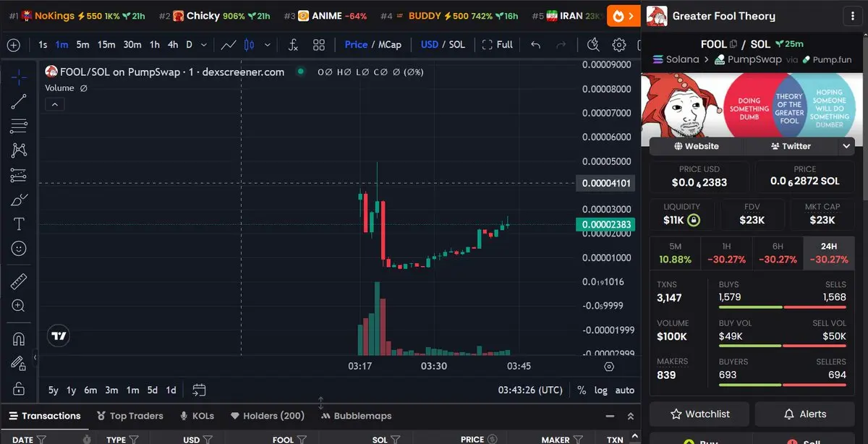Click the TradingView logo

pyautogui.click(x=59, y=336)
